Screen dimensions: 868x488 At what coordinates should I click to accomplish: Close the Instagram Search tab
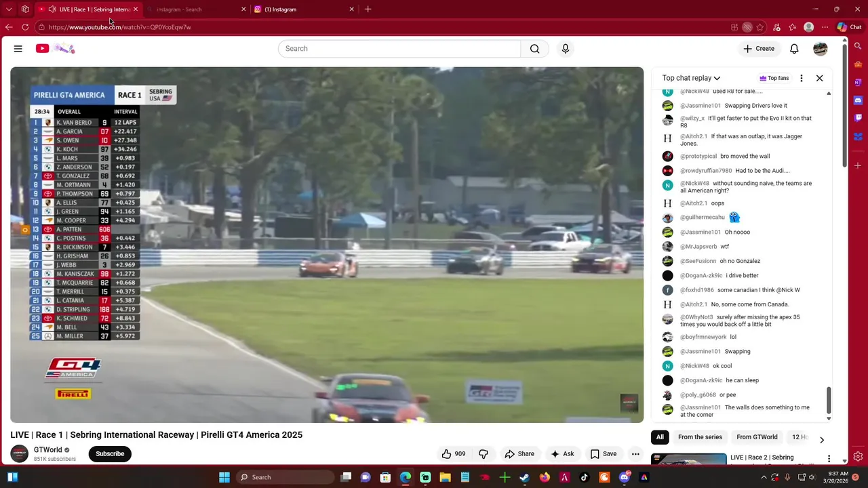[x=243, y=9]
